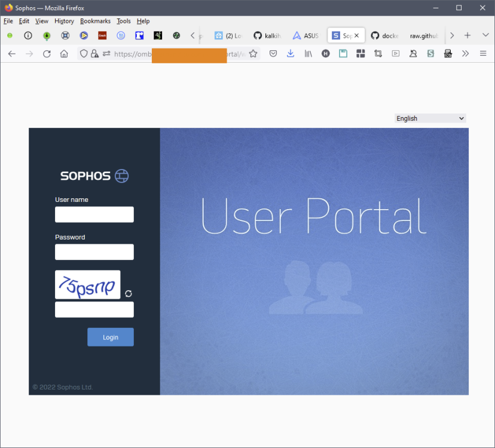Open the black-green runner pinned tab
This screenshot has width=495, height=448.
(158, 36)
